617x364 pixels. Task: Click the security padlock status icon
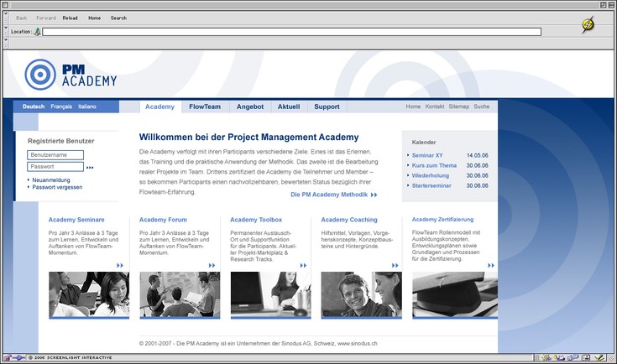(x=8, y=357)
